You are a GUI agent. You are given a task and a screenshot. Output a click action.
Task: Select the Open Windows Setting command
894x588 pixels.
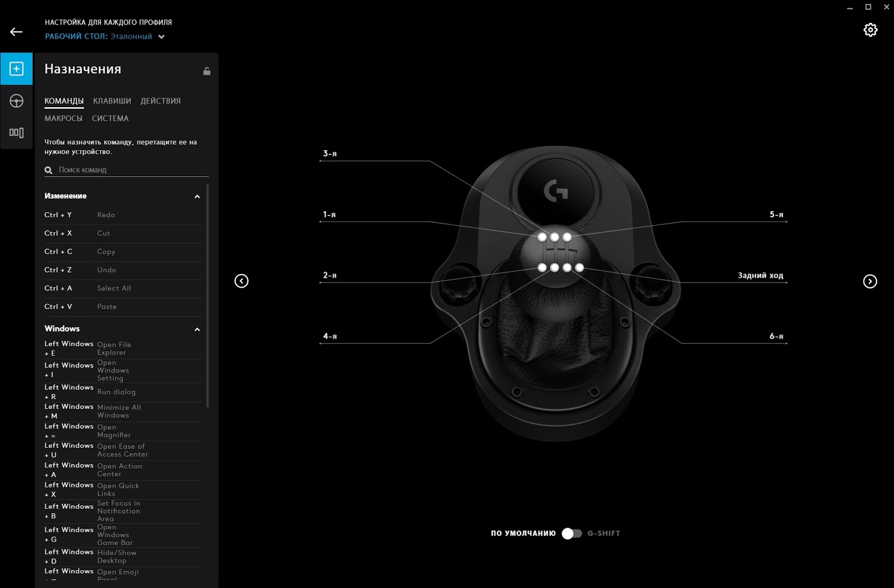[x=123, y=370]
